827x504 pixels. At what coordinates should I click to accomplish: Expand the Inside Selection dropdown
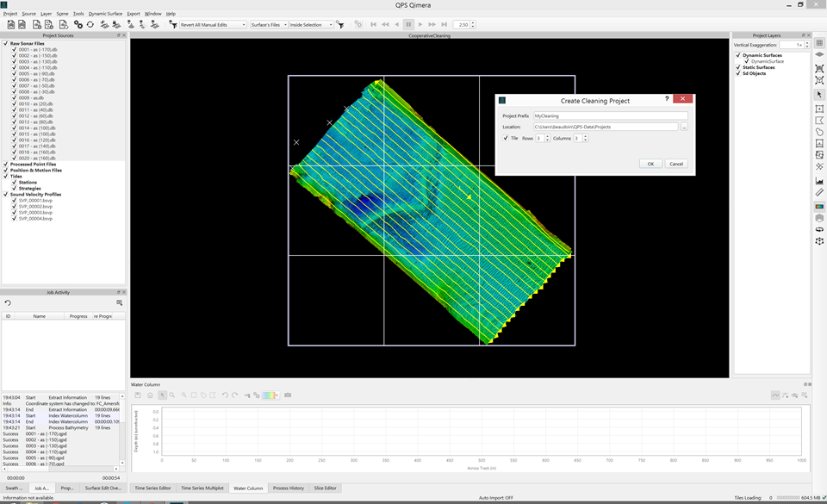pos(311,25)
